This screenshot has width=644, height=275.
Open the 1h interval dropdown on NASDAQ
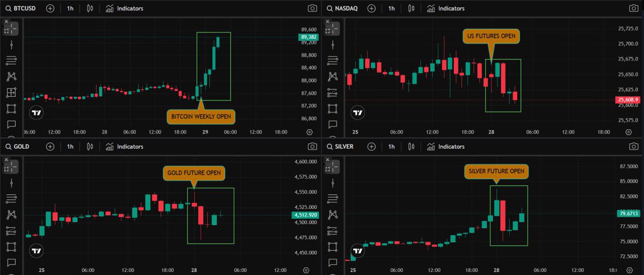pyautogui.click(x=391, y=9)
